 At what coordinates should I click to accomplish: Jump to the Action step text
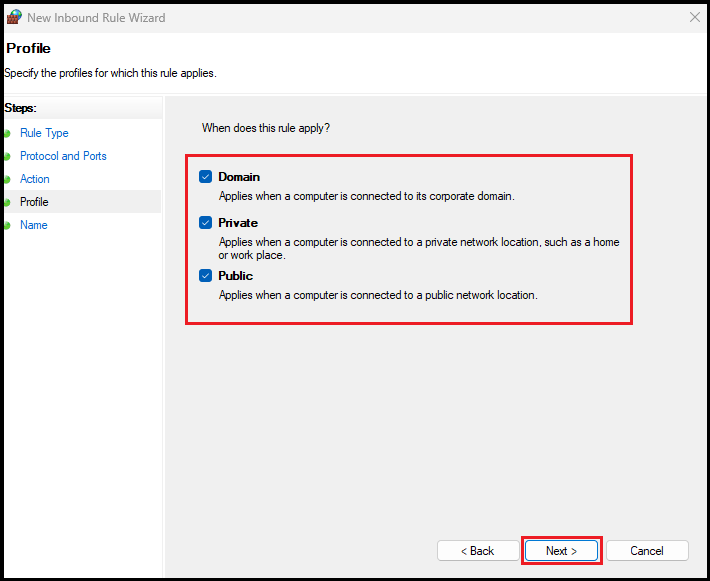35,179
